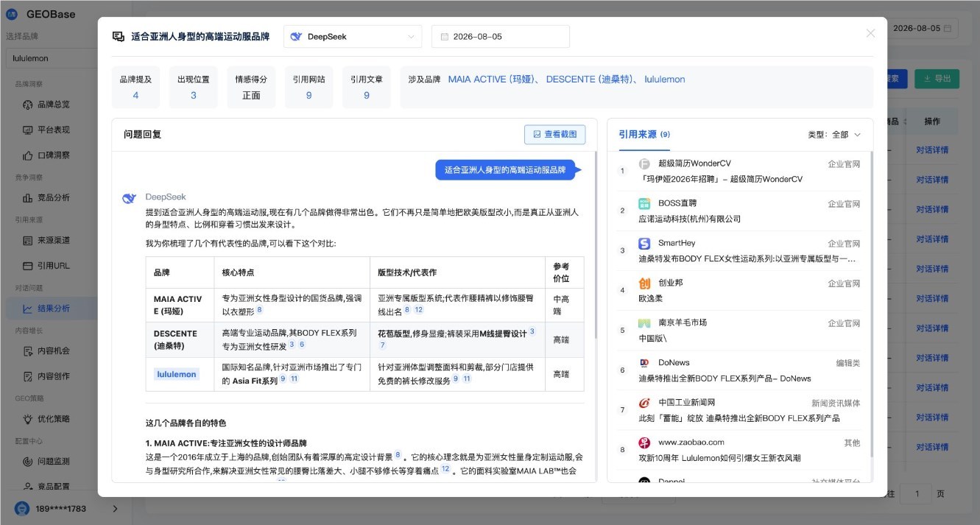Close the dialog with X button
Image resolution: width=980 pixels, height=525 pixels.
pos(870,33)
